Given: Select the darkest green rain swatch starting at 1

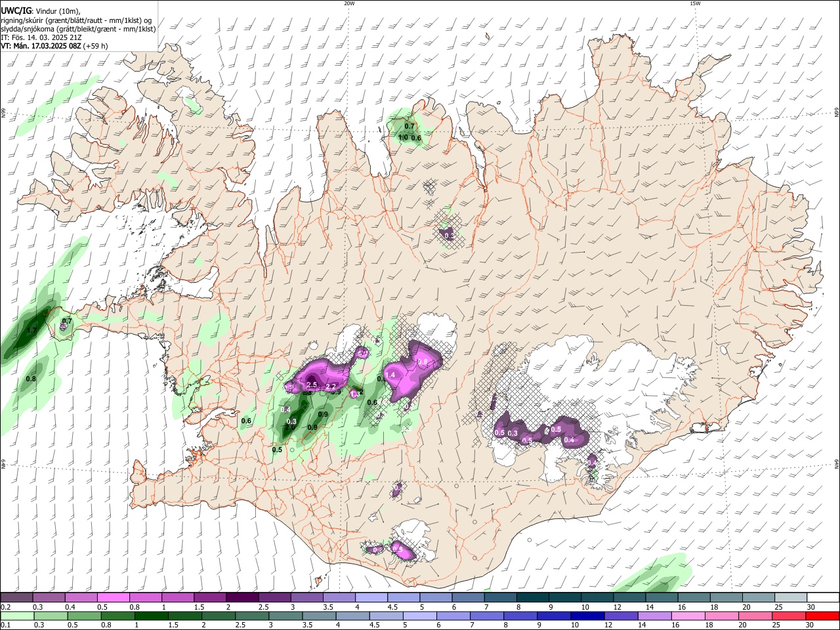Looking at the screenshot, I should (151, 616).
